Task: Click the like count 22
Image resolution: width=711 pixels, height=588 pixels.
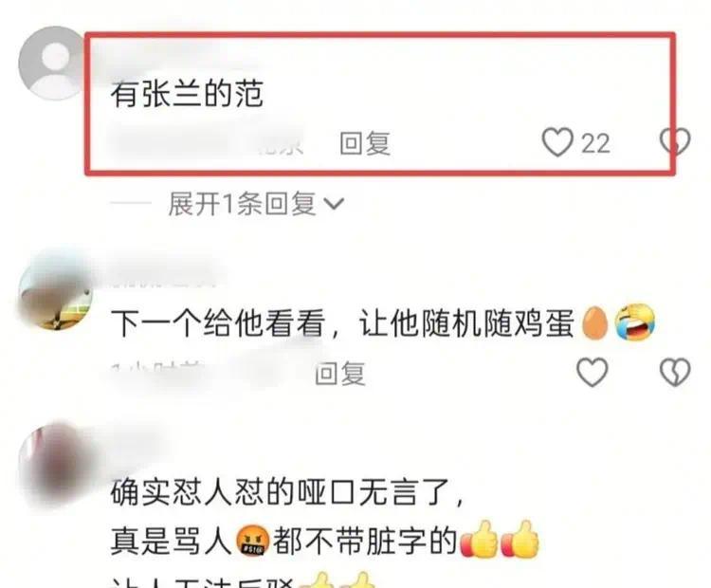Action: tap(595, 144)
